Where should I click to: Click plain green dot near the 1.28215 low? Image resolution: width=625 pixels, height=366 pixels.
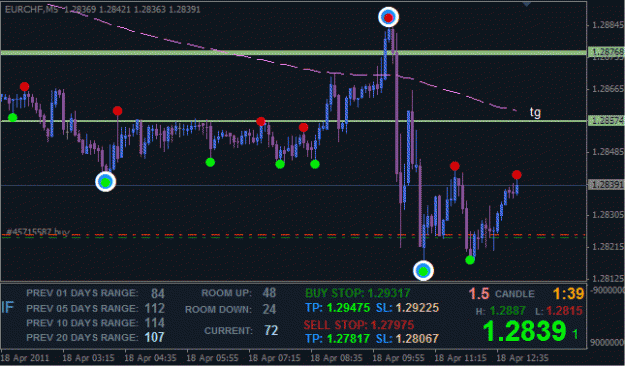470,260
